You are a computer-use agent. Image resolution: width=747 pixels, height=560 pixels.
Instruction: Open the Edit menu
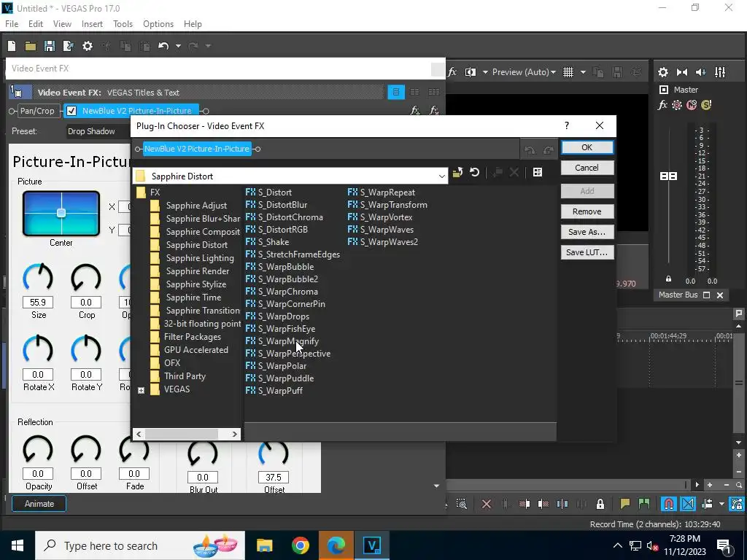pyautogui.click(x=36, y=24)
